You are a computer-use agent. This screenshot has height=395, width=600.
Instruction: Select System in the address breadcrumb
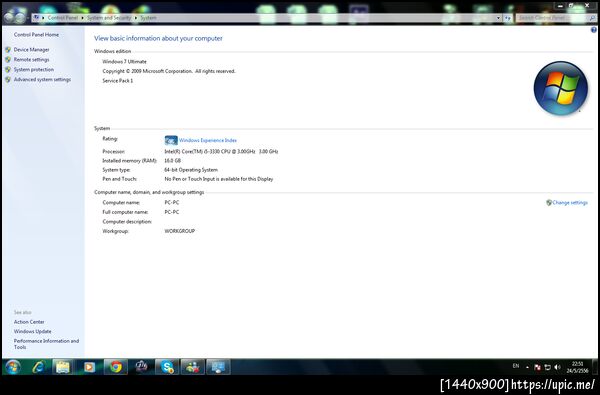[148, 18]
